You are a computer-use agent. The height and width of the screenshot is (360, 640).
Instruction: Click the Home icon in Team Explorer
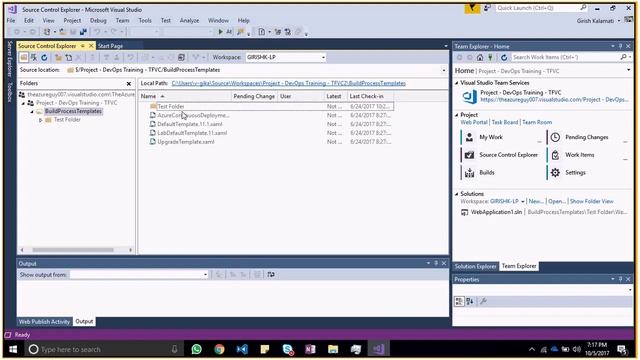(480, 58)
